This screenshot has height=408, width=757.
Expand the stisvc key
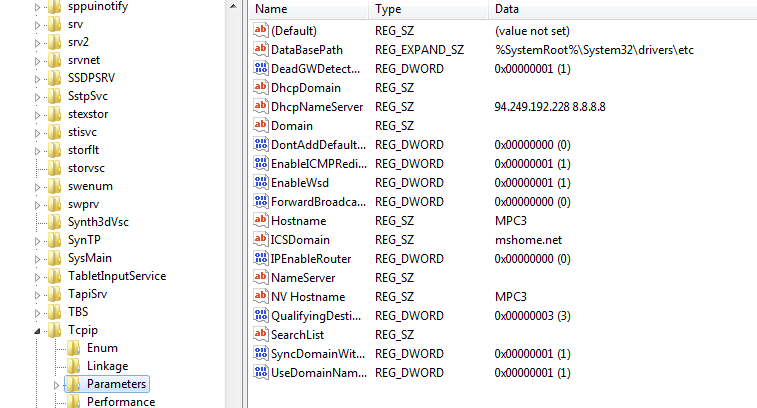(37, 133)
